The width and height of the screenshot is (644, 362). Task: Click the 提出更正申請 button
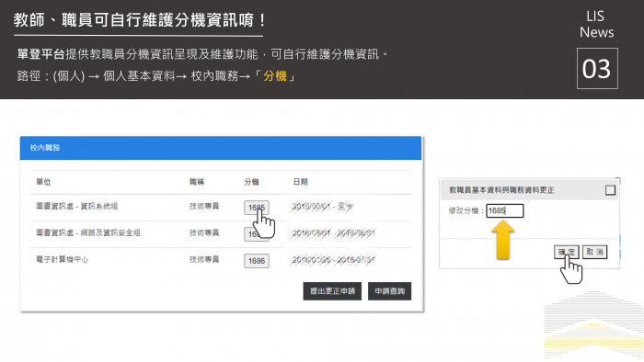tap(332, 291)
